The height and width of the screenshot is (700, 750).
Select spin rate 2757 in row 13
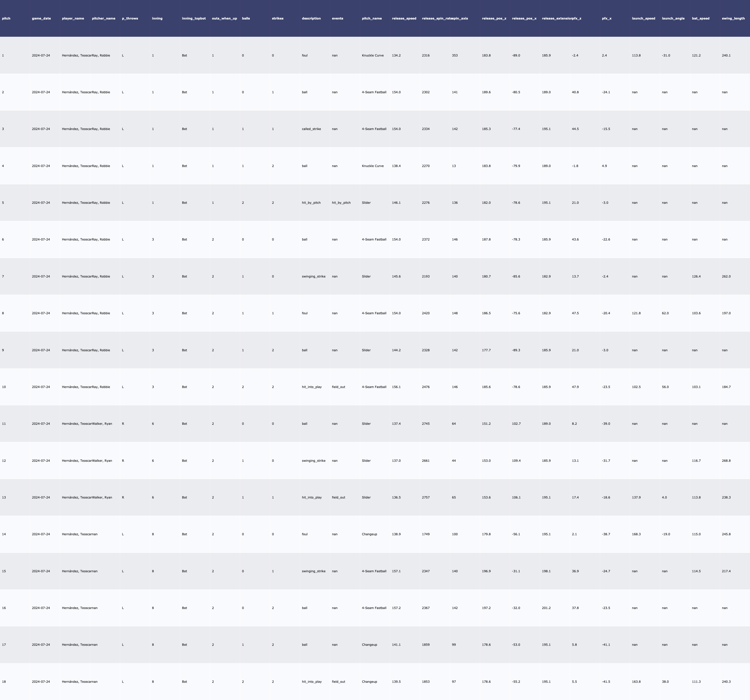tap(425, 497)
